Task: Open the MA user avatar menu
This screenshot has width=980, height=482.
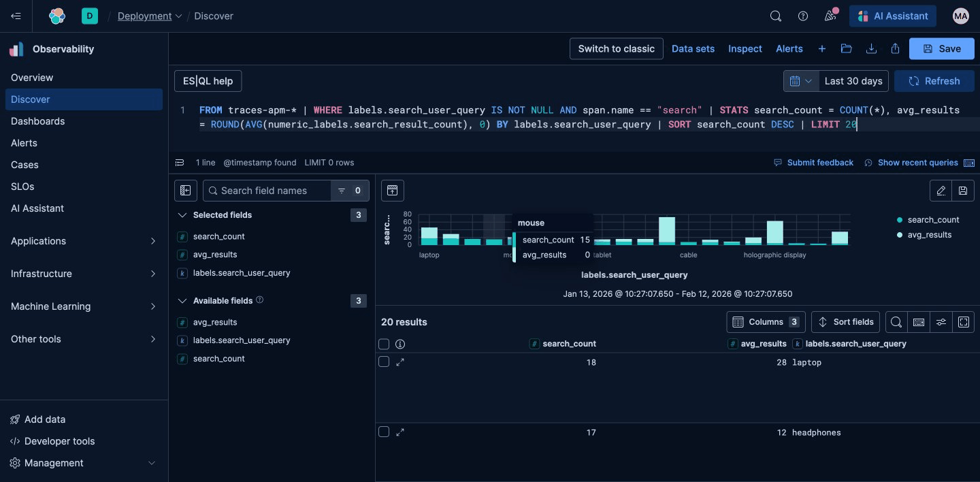Action: click(x=960, y=16)
